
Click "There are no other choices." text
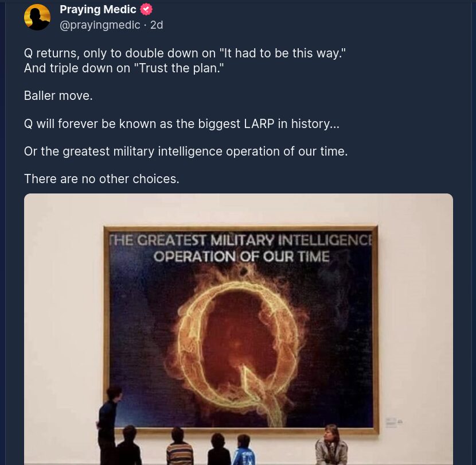[102, 179]
